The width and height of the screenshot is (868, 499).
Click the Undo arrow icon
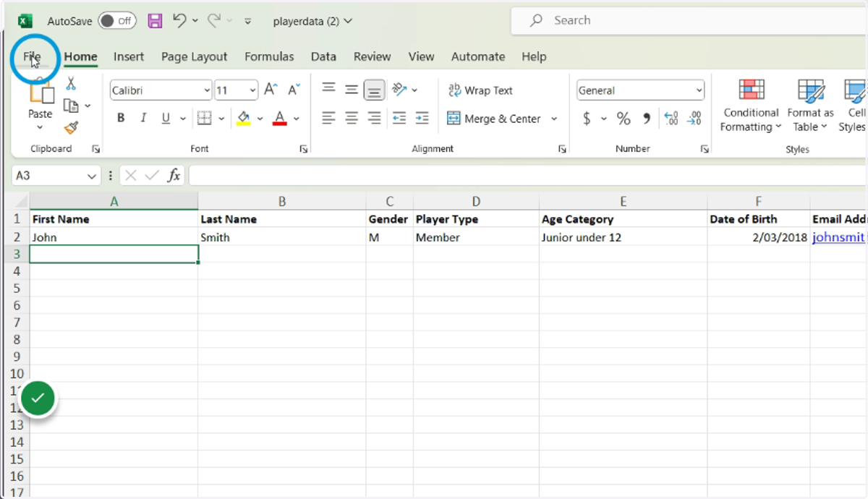tap(180, 20)
